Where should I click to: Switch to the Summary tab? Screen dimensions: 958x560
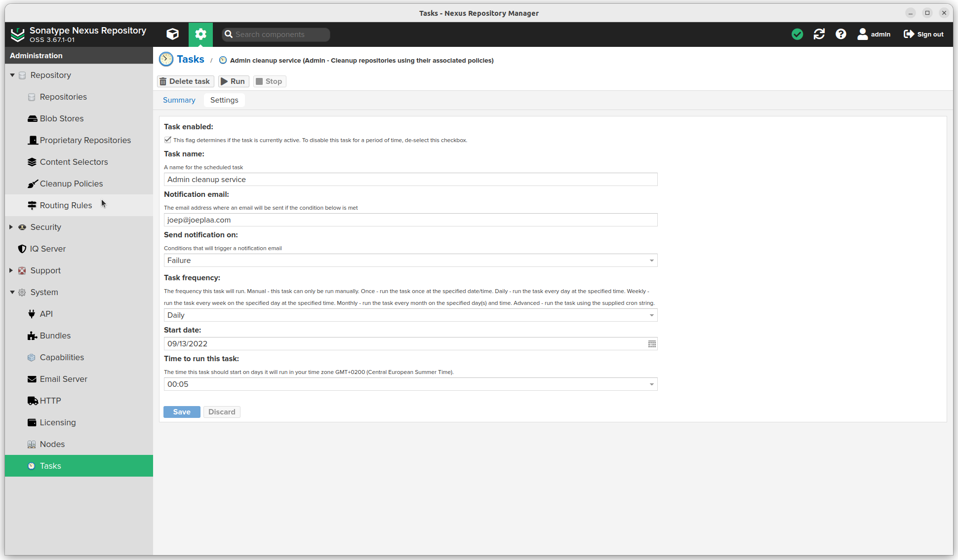[x=179, y=100]
